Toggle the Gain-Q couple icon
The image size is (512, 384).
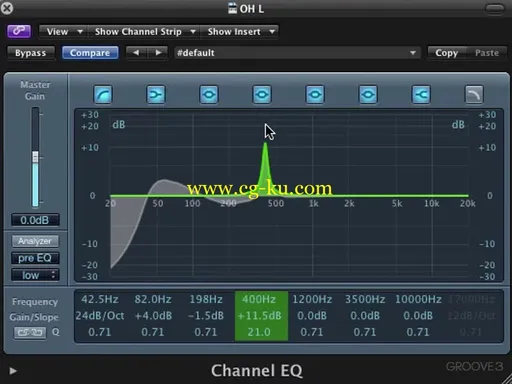click(30, 332)
